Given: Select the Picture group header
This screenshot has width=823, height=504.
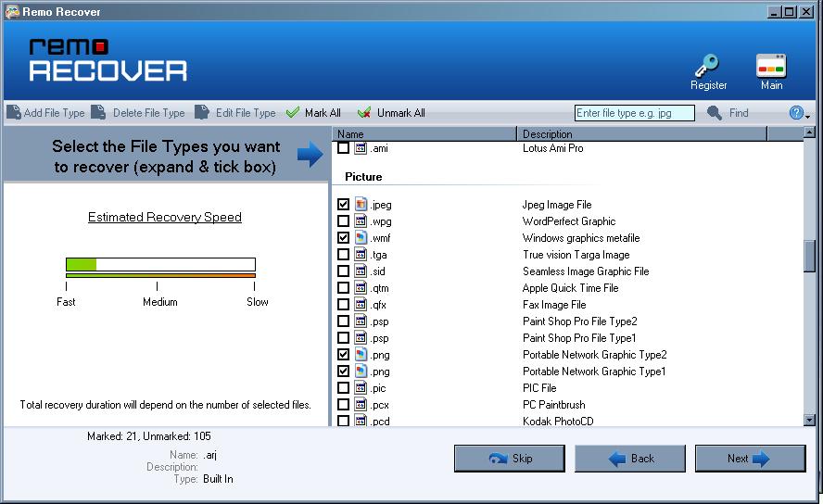Looking at the screenshot, I should (363, 177).
